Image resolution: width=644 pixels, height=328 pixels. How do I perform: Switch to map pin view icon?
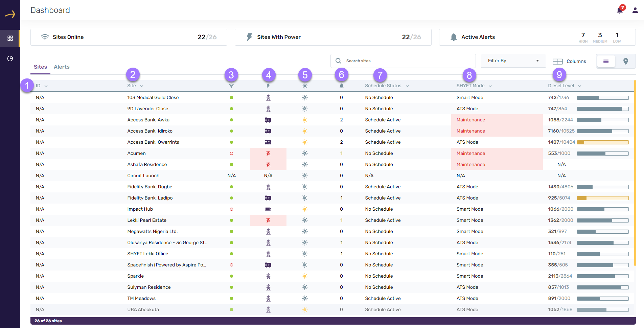pos(626,61)
